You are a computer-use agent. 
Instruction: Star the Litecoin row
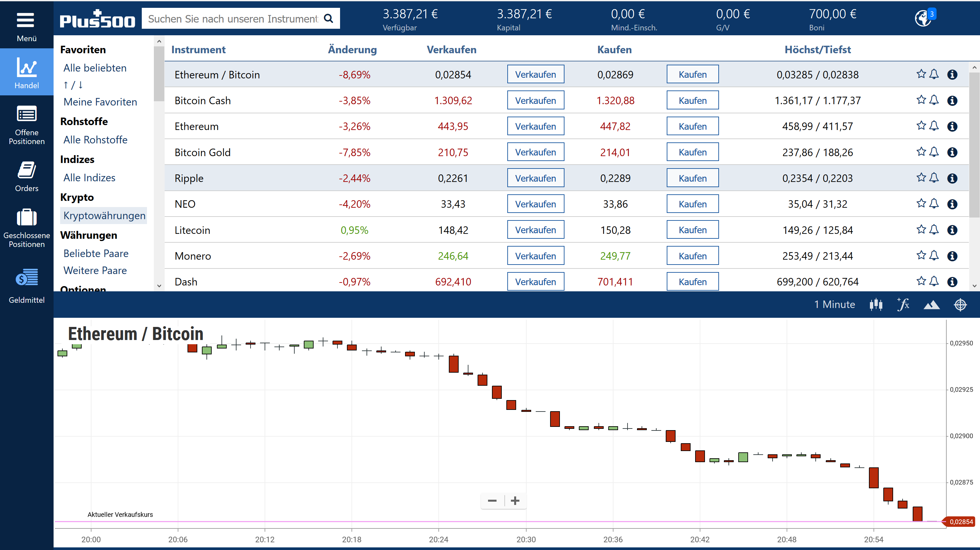921,229
